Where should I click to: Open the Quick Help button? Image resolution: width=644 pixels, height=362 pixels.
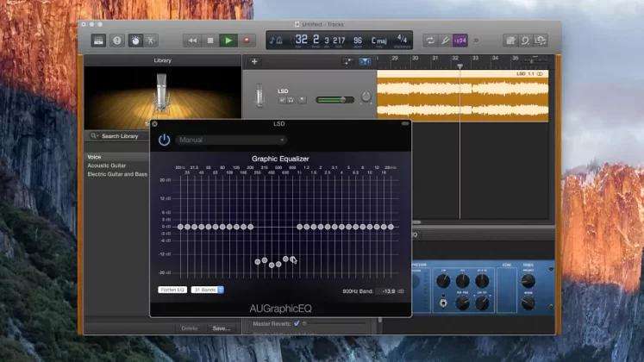(x=117, y=41)
